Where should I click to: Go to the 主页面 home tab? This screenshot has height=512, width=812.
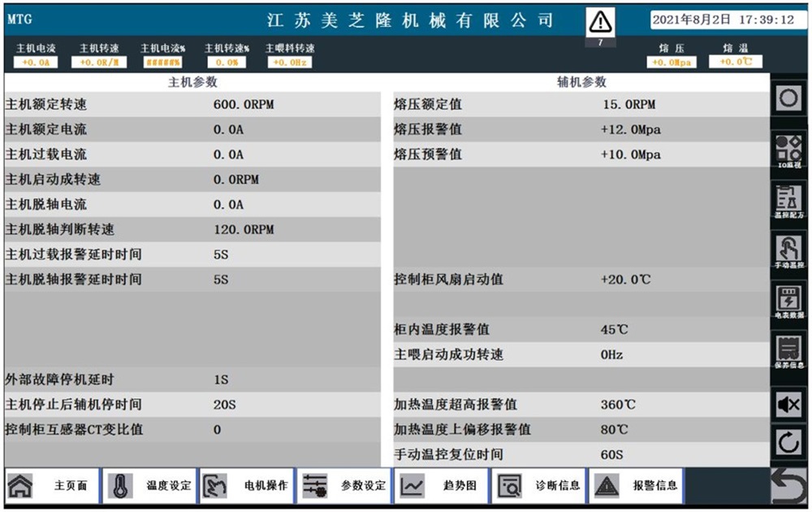coord(53,486)
